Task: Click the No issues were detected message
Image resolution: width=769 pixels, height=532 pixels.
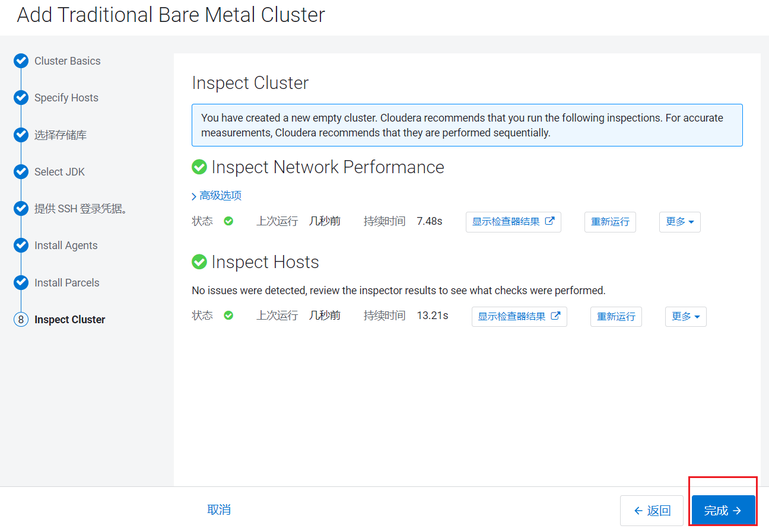Action: pyautogui.click(x=399, y=291)
